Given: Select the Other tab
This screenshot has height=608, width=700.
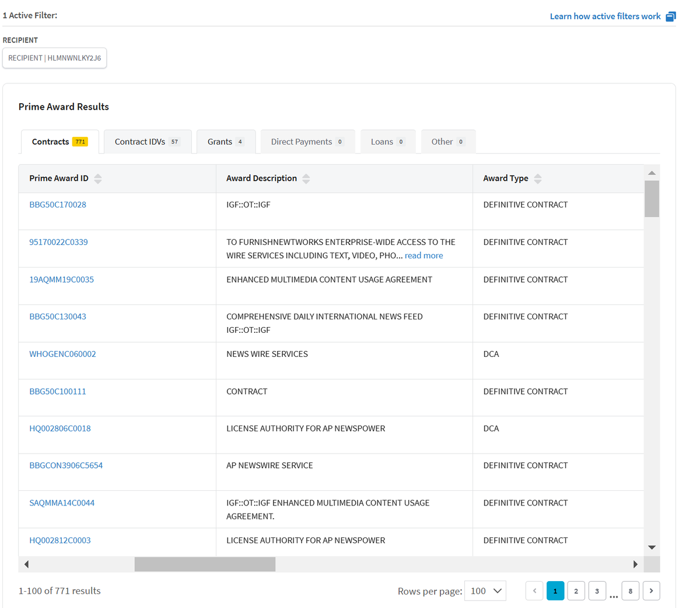Looking at the screenshot, I should (448, 142).
